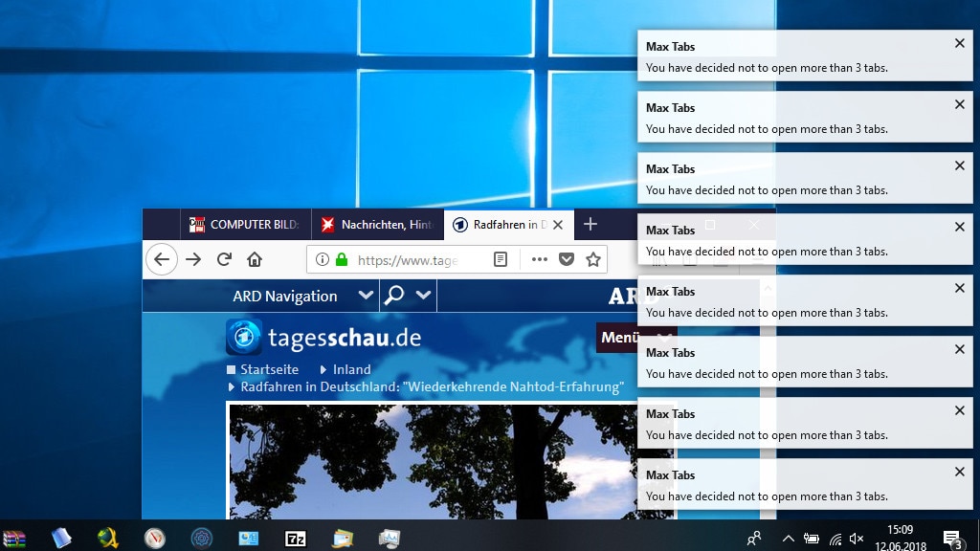The image size is (980, 551).
Task: Open the search dropdown next to the magnifier
Action: click(421, 296)
